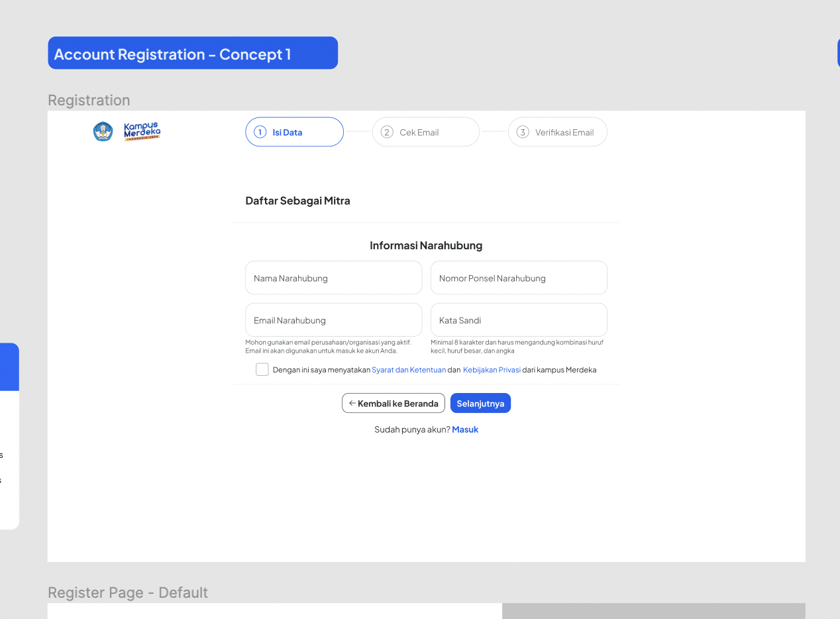This screenshot has height=619, width=840.
Task: Open the Kebijakan Privasi link
Action: (x=492, y=370)
